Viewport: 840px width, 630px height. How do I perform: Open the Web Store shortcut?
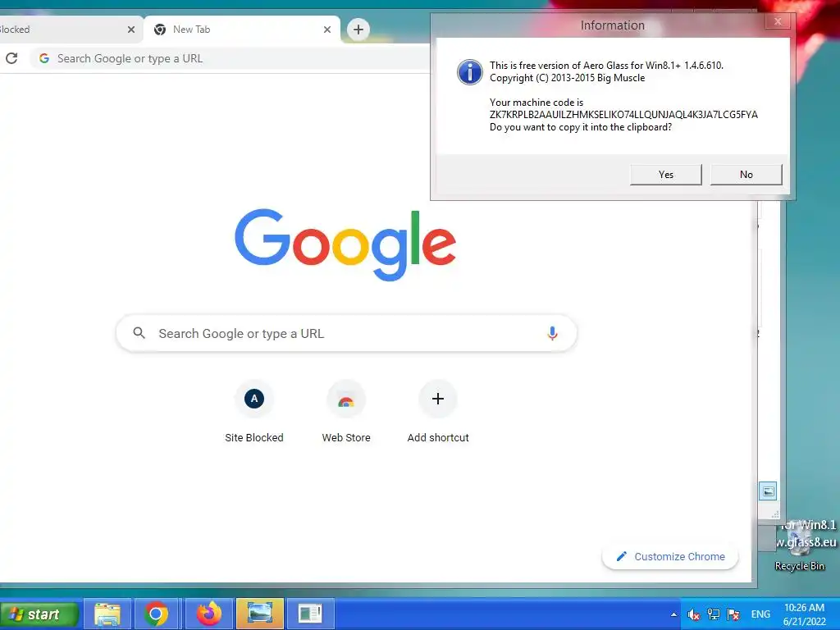pos(346,413)
